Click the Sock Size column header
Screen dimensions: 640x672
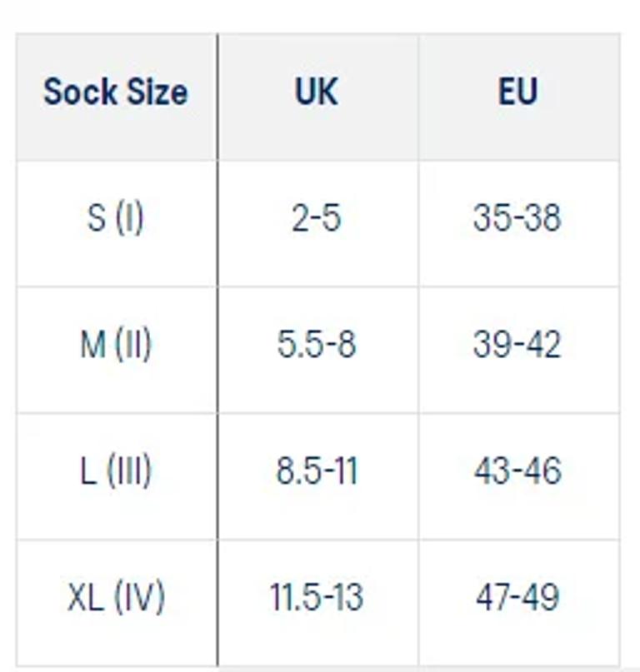(116, 92)
